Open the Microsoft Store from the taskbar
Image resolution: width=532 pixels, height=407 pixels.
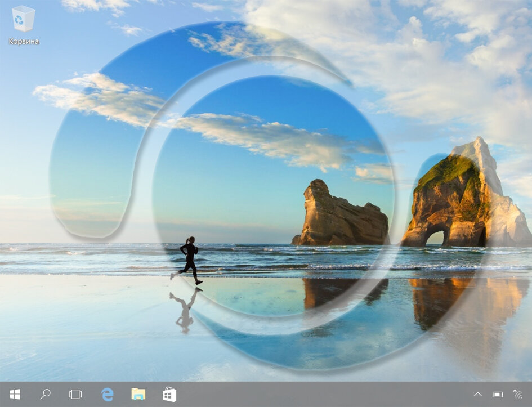(x=169, y=395)
